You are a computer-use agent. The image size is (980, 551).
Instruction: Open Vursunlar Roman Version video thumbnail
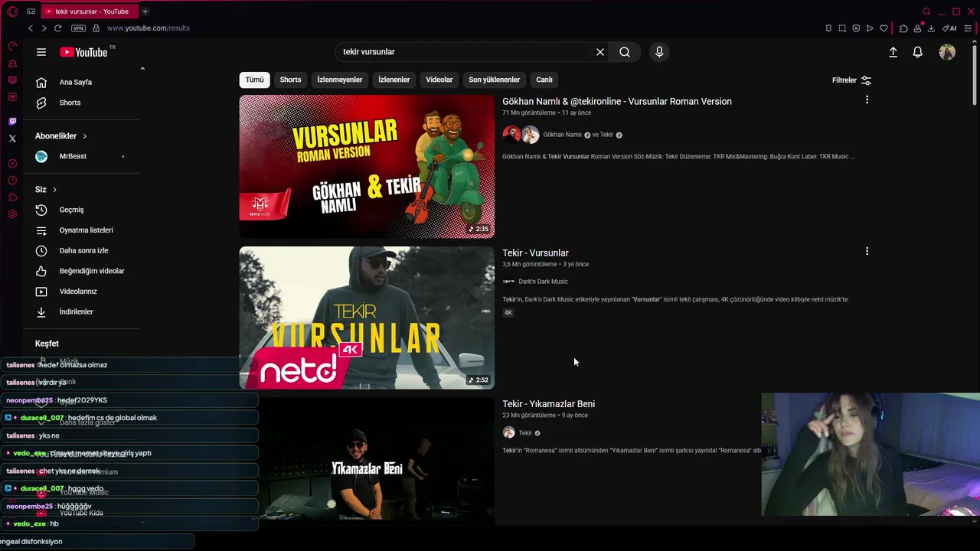[367, 166]
